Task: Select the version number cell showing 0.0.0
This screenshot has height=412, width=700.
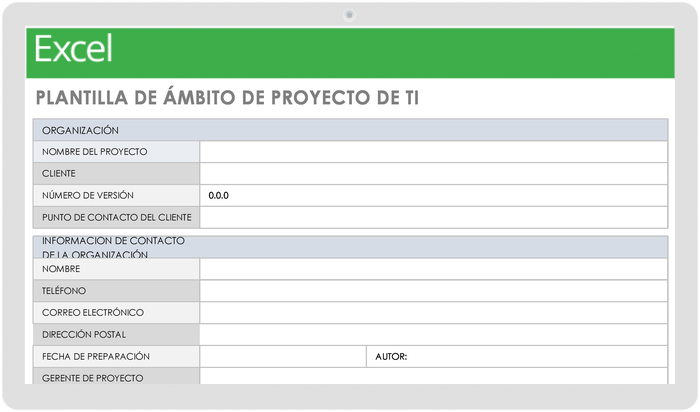Action: pyautogui.click(x=433, y=196)
